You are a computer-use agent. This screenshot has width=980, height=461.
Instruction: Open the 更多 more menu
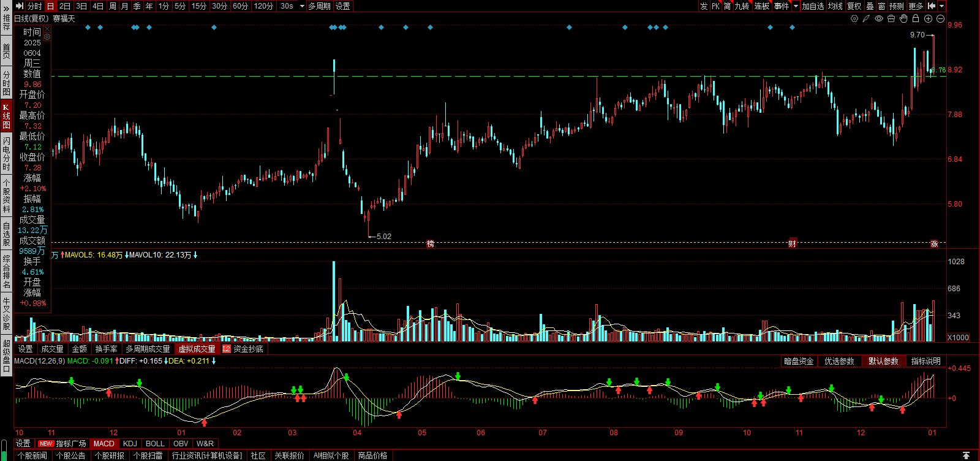[x=916, y=6]
